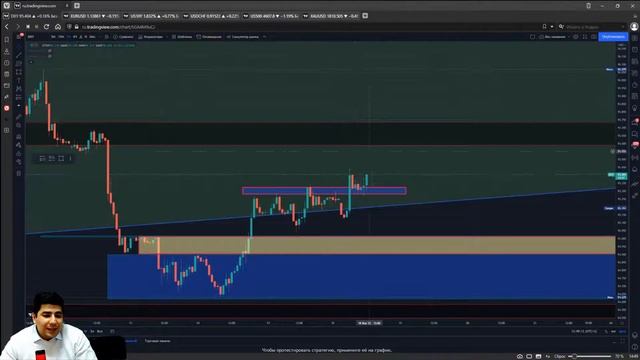
Task: Open the alerts panel in right sidebar
Action: coord(635,50)
